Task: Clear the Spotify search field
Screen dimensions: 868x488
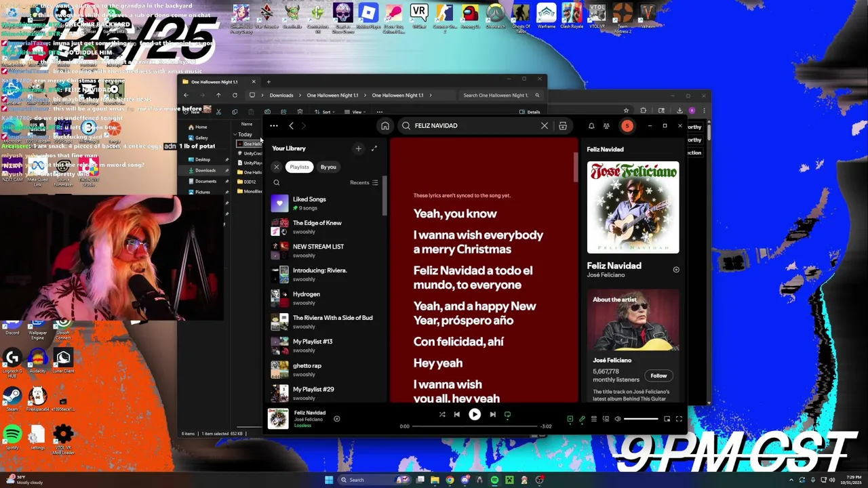Action: [x=544, y=126]
